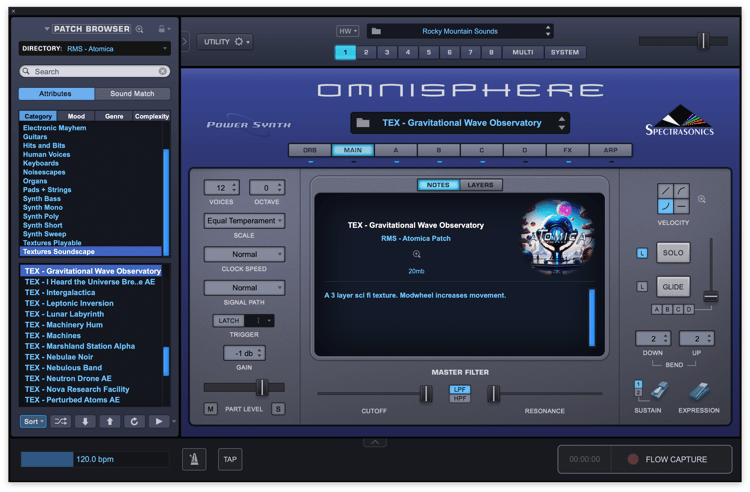Step the patch name up/down arrows
750x492 pixels.
point(562,123)
